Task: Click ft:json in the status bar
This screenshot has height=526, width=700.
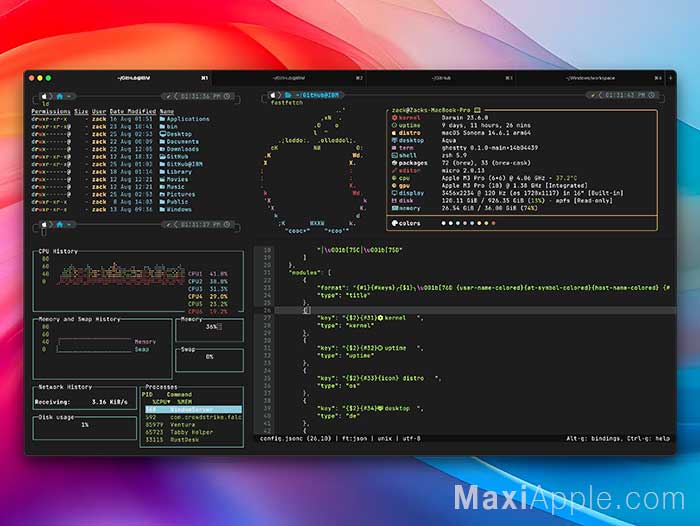Action: [x=356, y=438]
